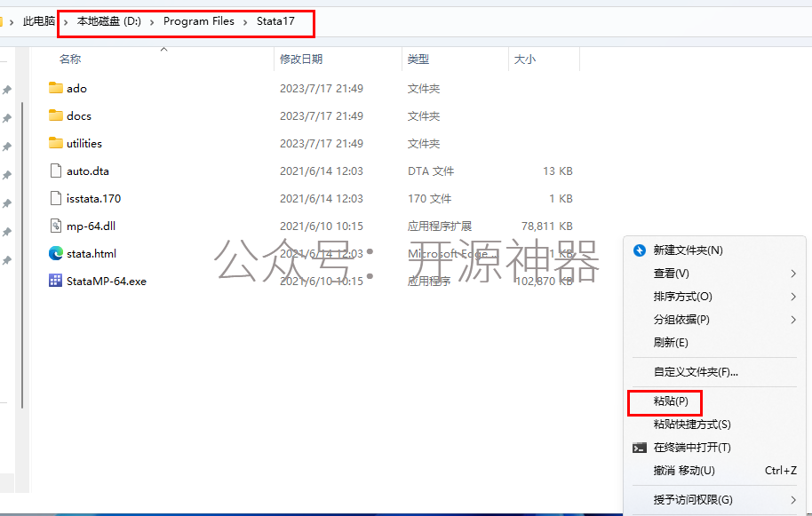Expand chevron after Program Files breadcrumb

click(x=245, y=22)
